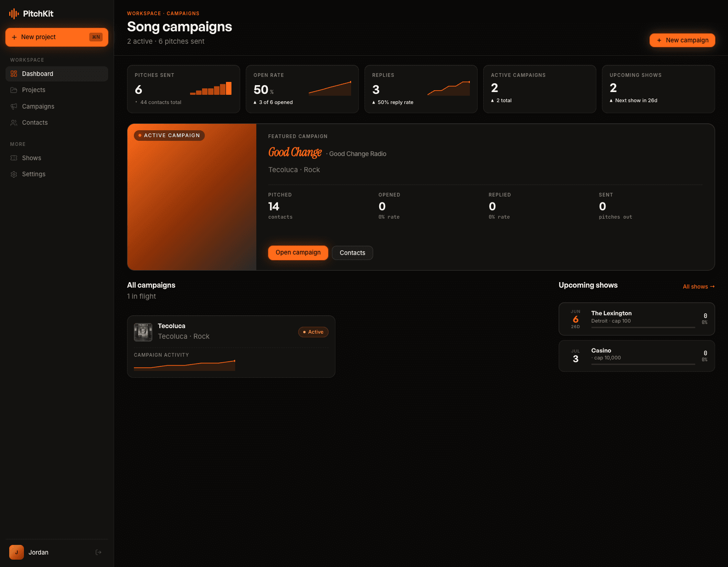Follow the All shows link

pos(699,287)
